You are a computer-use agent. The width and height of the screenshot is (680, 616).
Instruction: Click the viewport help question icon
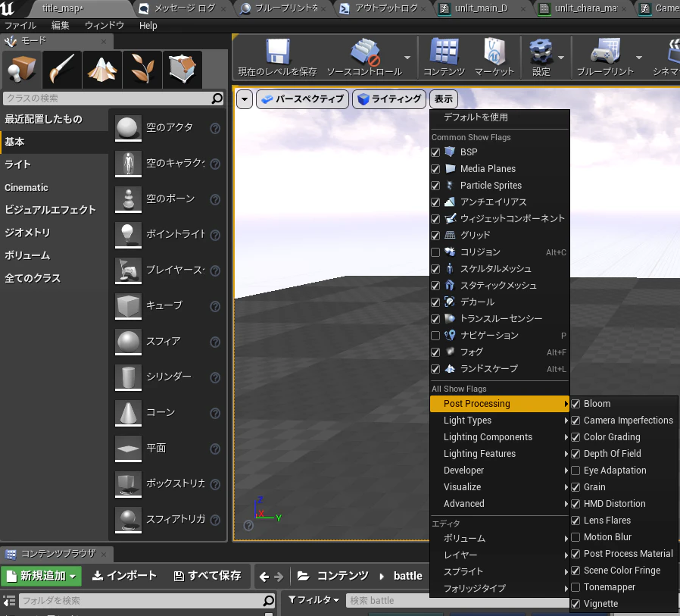pyautogui.click(x=248, y=526)
